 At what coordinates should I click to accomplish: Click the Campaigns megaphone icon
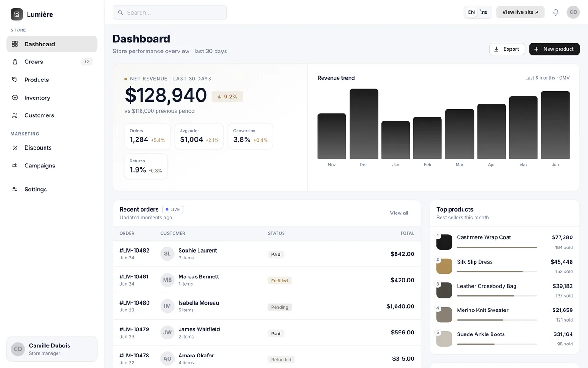tap(15, 166)
